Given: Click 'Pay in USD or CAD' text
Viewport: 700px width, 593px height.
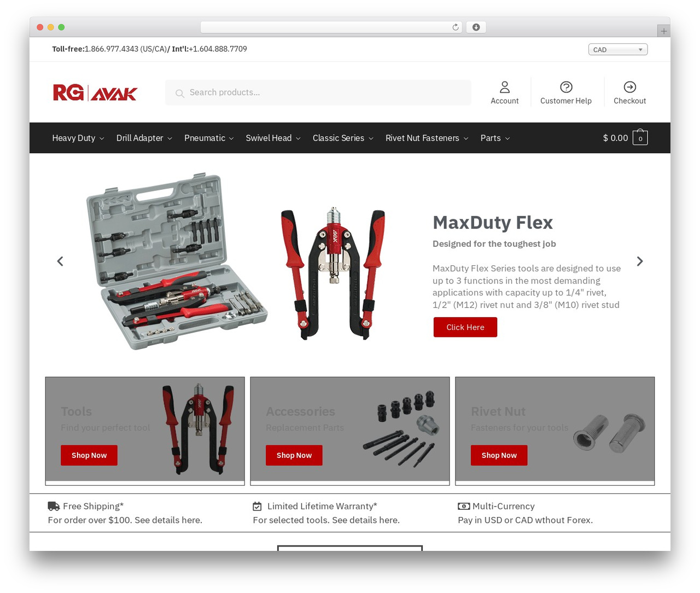Looking at the screenshot, I should point(525,520).
